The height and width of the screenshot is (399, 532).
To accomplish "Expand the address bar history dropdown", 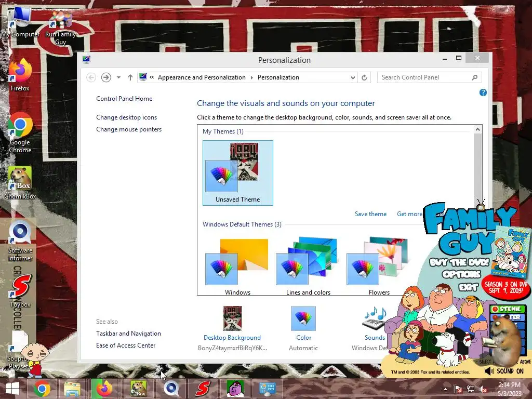I will (x=353, y=78).
